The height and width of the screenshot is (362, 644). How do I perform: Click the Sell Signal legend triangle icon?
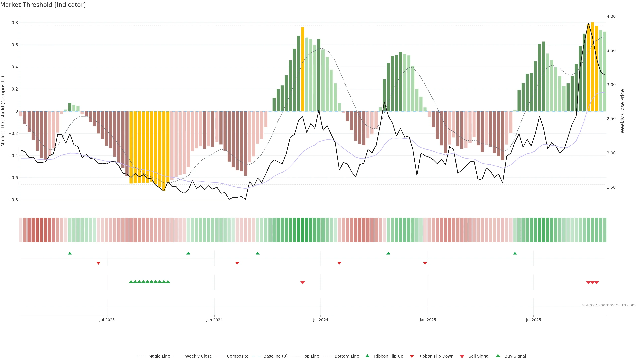(x=462, y=356)
